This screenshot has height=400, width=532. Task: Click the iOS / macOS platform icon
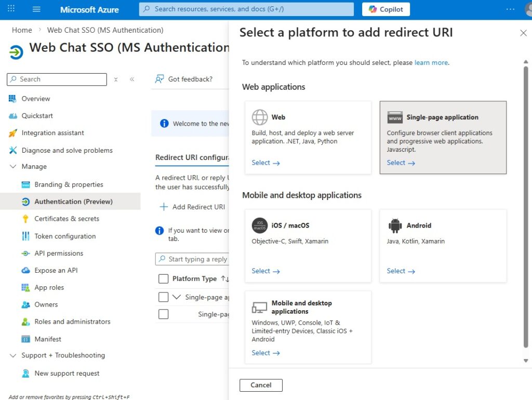pyautogui.click(x=260, y=225)
